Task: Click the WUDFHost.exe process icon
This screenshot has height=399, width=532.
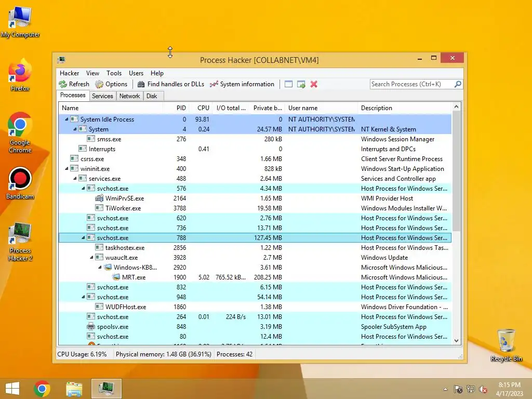Action: coord(99,307)
